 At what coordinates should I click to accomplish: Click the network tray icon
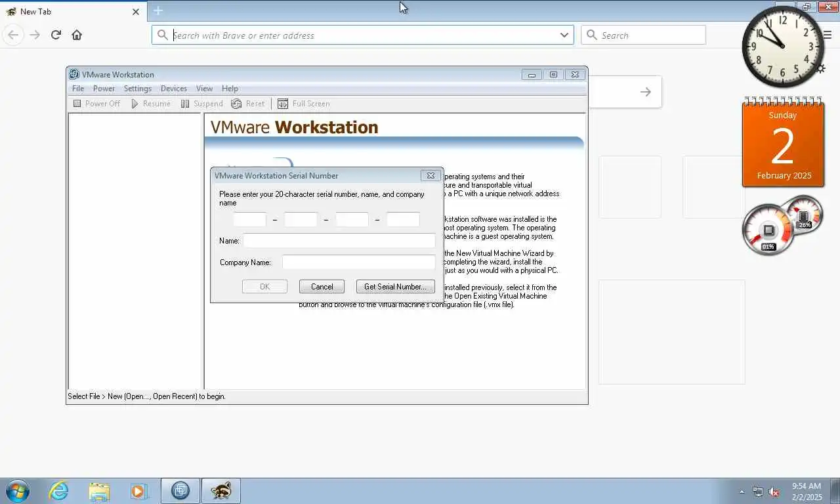click(x=758, y=492)
